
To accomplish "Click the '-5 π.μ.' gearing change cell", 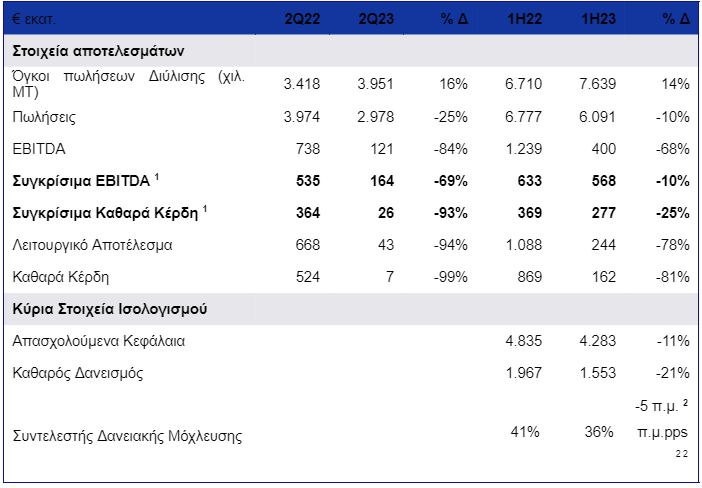I will coord(660,405).
